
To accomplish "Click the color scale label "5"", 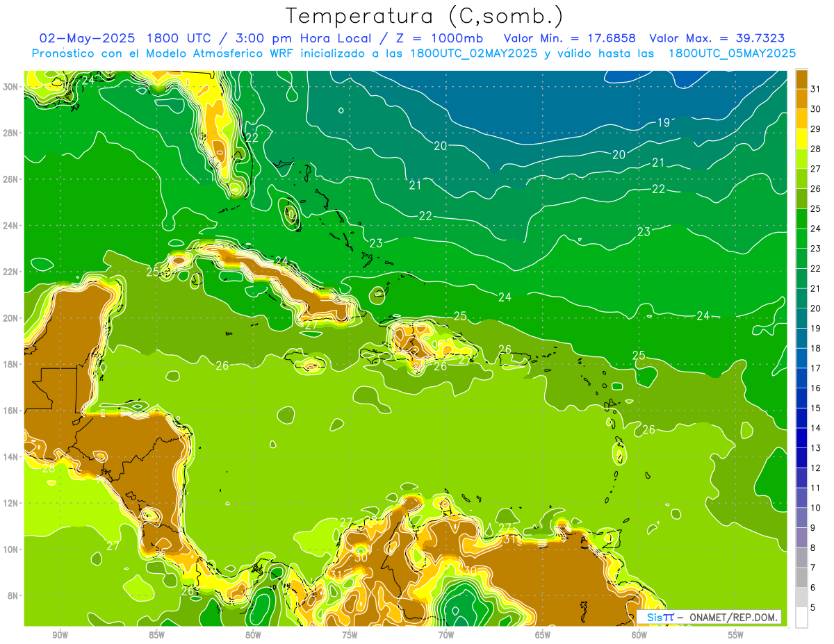I will point(813,607).
